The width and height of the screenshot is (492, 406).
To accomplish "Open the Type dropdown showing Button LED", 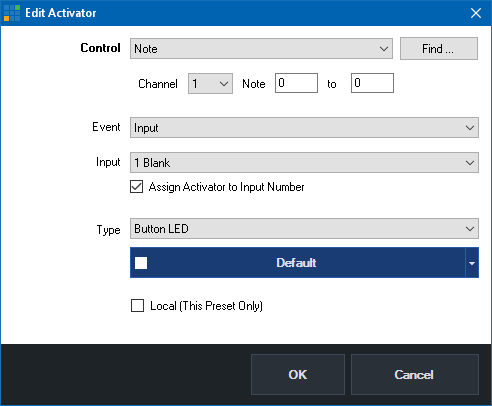I will click(x=304, y=229).
